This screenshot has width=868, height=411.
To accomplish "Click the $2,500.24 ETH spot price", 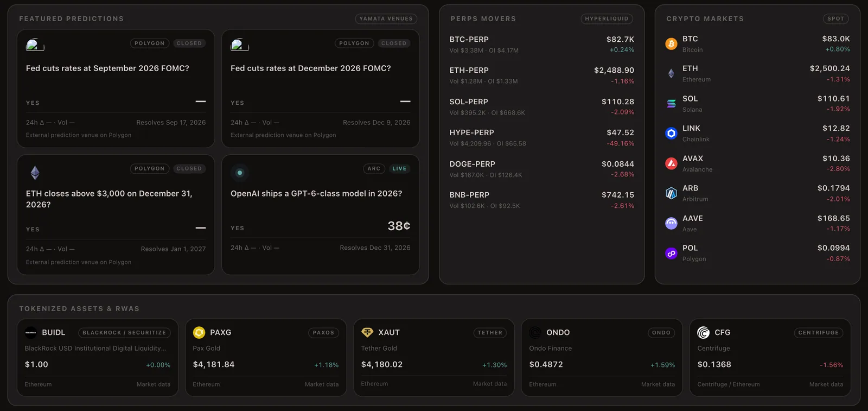I will pyautogui.click(x=830, y=68).
